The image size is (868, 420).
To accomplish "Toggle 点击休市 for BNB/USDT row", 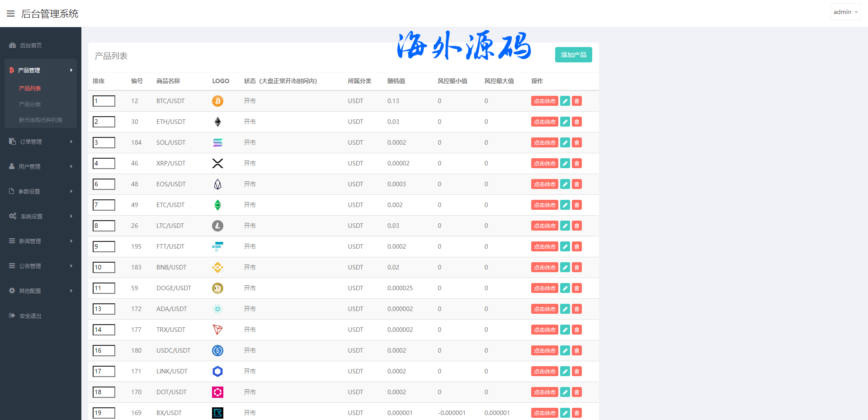I will [544, 267].
